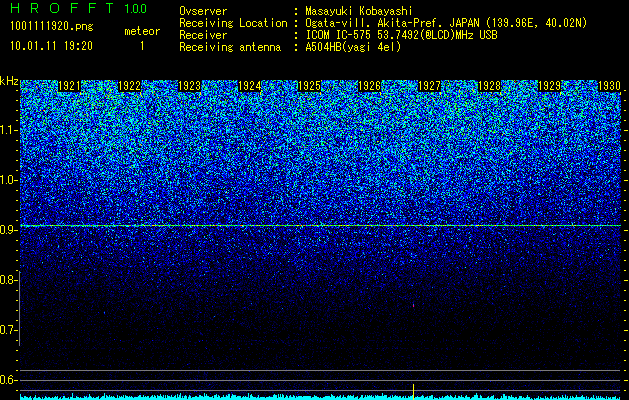Click the 1921 time marker label

69,86
